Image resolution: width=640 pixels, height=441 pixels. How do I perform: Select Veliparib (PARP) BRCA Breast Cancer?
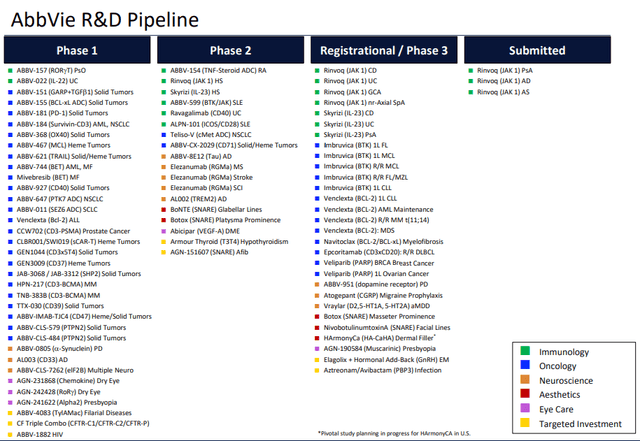pos(379,263)
